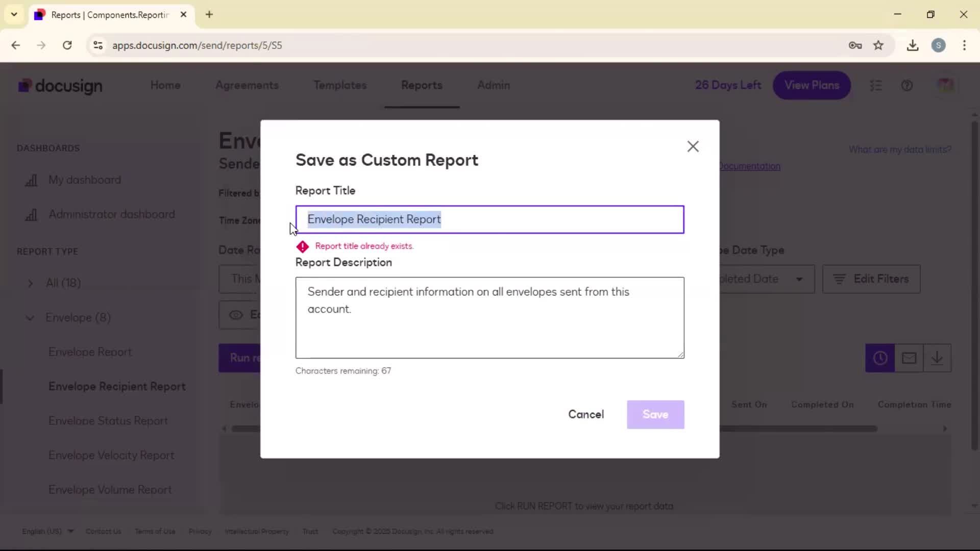The image size is (980, 551).
Task: Select Envelope Recipient Report in sidebar
Action: pyautogui.click(x=117, y=386)
